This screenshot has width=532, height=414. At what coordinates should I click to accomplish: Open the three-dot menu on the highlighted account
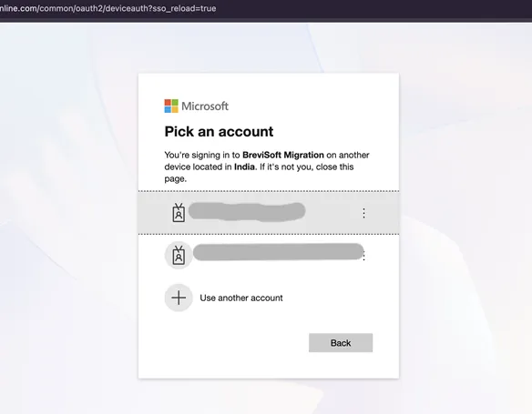pyautogui.click(x=363, y=213)
